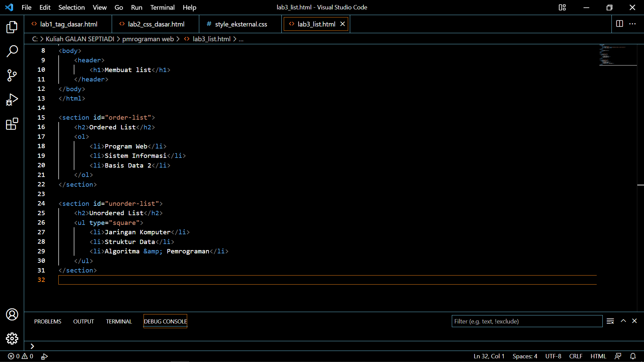Open the Explorer sidebar icon
Screen dimensions: 644x362
(x=12, y=27)
